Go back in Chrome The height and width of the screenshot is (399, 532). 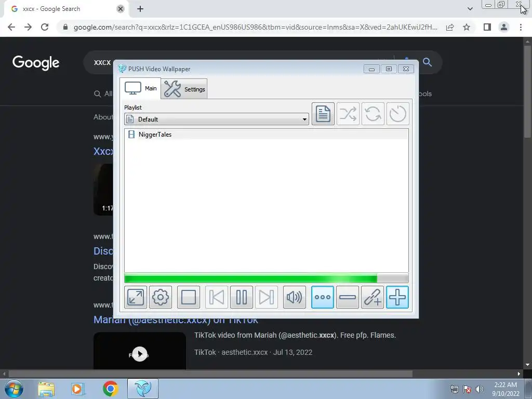coord(11,27)
